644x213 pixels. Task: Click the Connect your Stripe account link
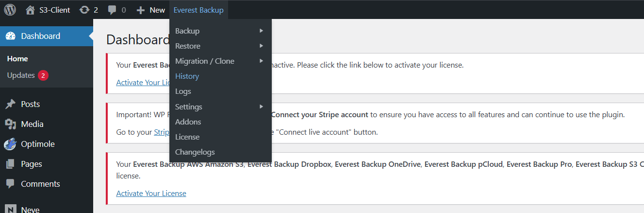[x=320, y=115]
